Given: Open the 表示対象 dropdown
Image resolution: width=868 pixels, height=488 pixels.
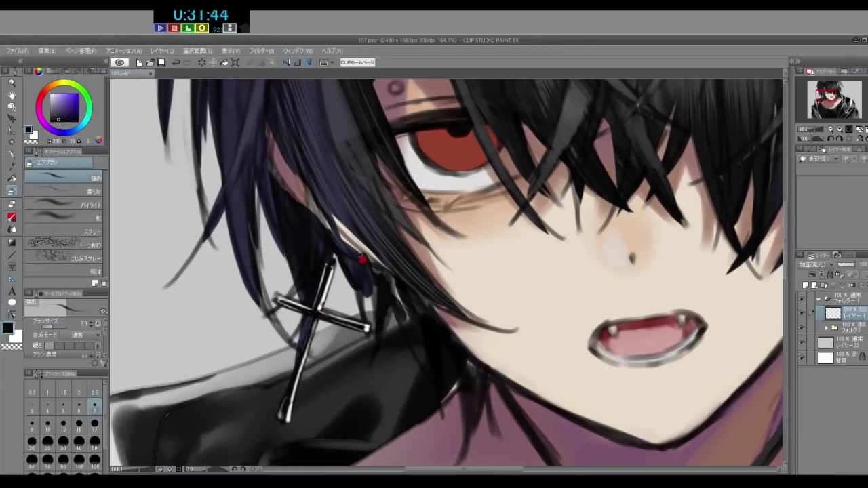Looking at the screenshot, I should coord(819,159).
